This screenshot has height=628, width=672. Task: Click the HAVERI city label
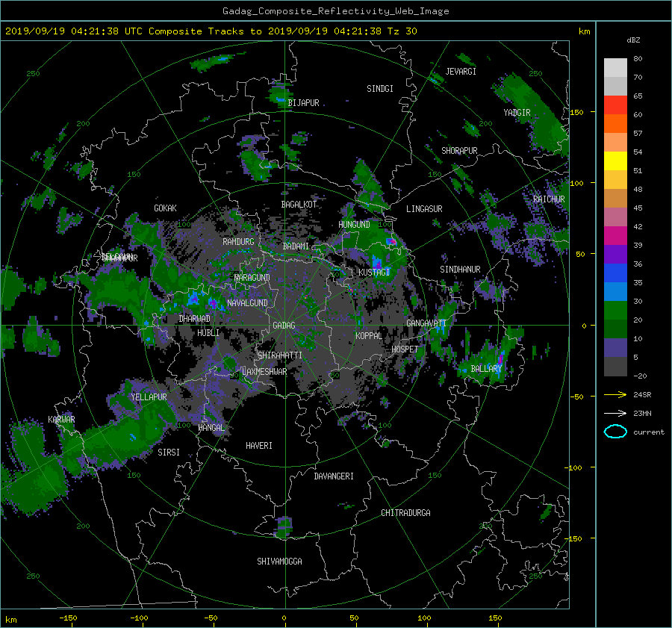(259, 446)
